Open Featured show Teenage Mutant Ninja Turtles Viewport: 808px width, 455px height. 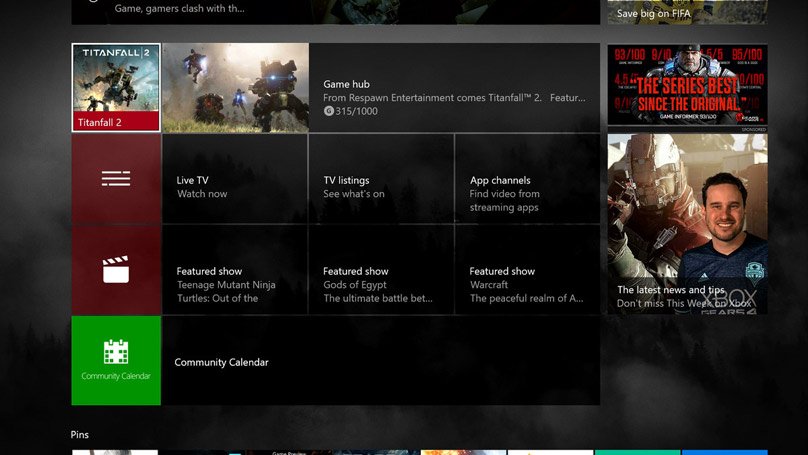tap(235, 269)
